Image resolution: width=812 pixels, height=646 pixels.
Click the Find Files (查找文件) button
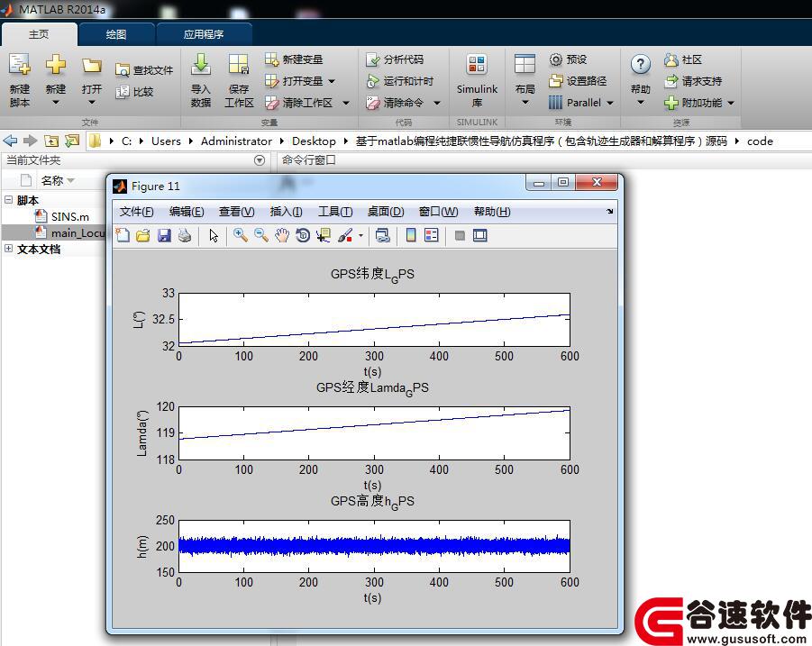144,70
